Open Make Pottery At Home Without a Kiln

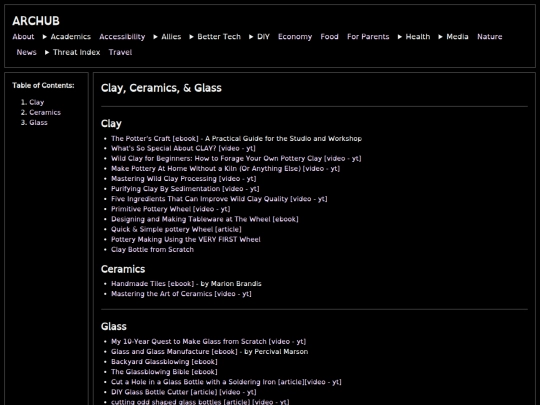coord(225,168)
